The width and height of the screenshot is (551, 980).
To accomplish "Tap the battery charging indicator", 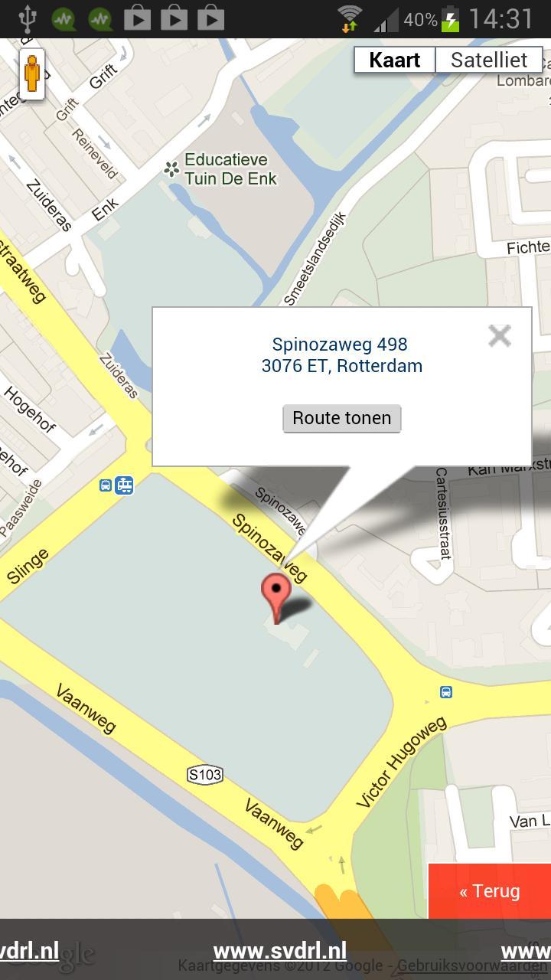I will pos(450,18).
